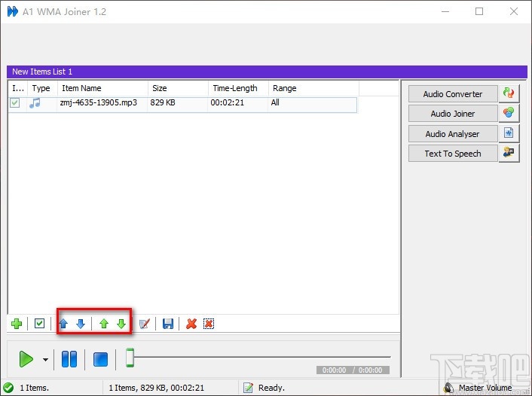
Task: Click the Ready status notepad icon
Action: [249, 388]
